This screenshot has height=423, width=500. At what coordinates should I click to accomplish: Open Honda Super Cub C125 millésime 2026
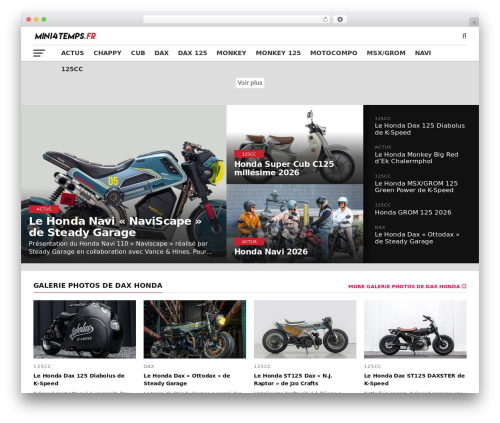[x=284, y=168]
